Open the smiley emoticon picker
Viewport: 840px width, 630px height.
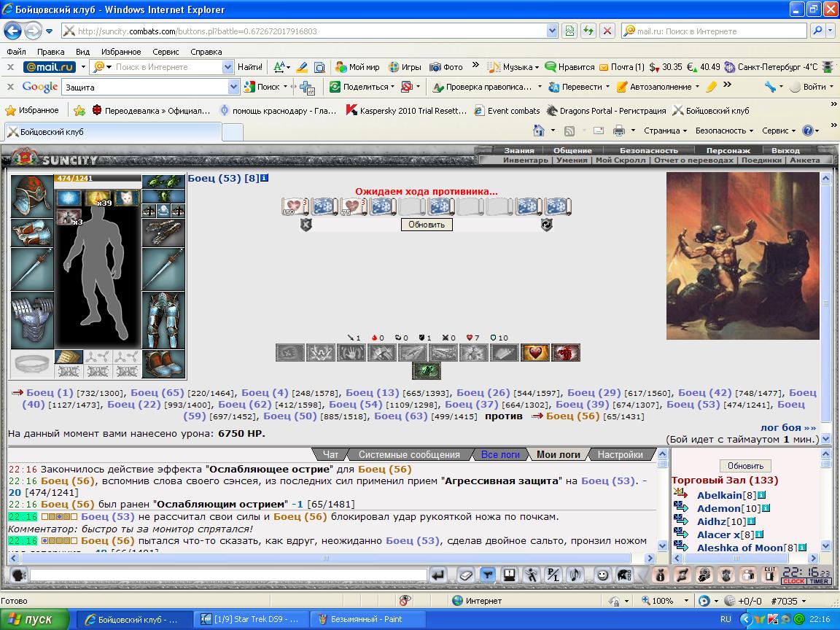pos(603,575)
